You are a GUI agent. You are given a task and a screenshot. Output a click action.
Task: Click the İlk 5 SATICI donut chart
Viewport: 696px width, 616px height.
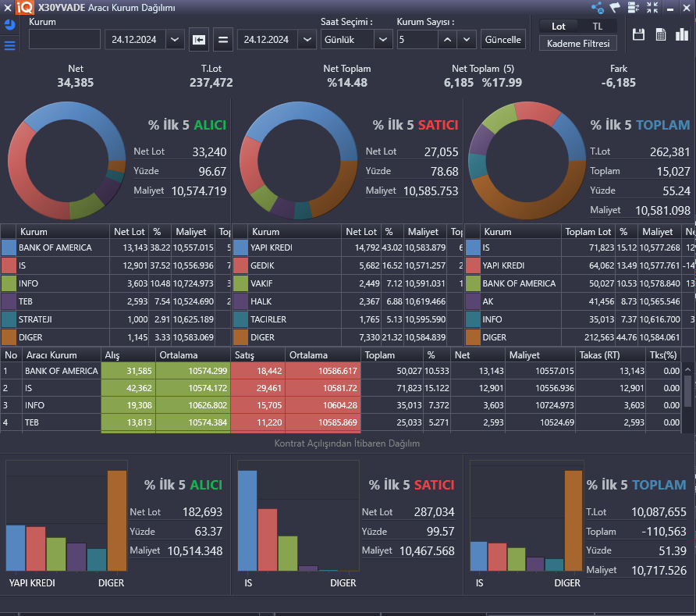(299, 160)
